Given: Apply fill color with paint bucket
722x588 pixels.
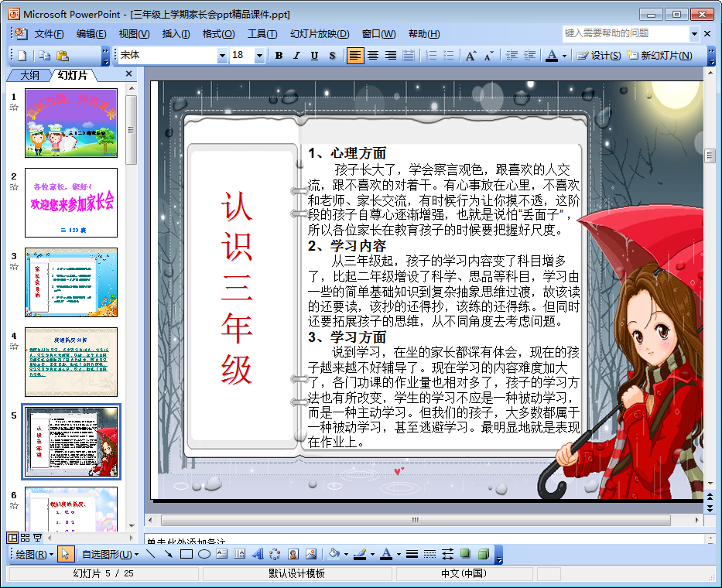Looking at the screenshot, I should coord(334,555).
